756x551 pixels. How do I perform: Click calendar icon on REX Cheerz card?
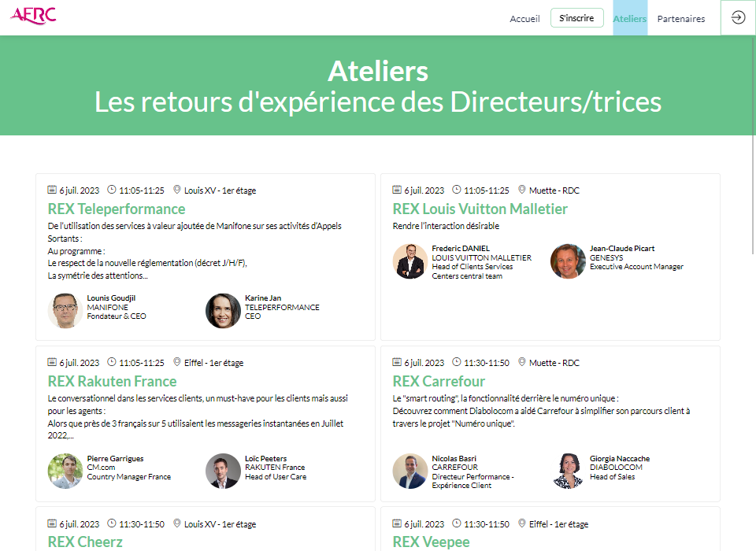click(52, 523)
